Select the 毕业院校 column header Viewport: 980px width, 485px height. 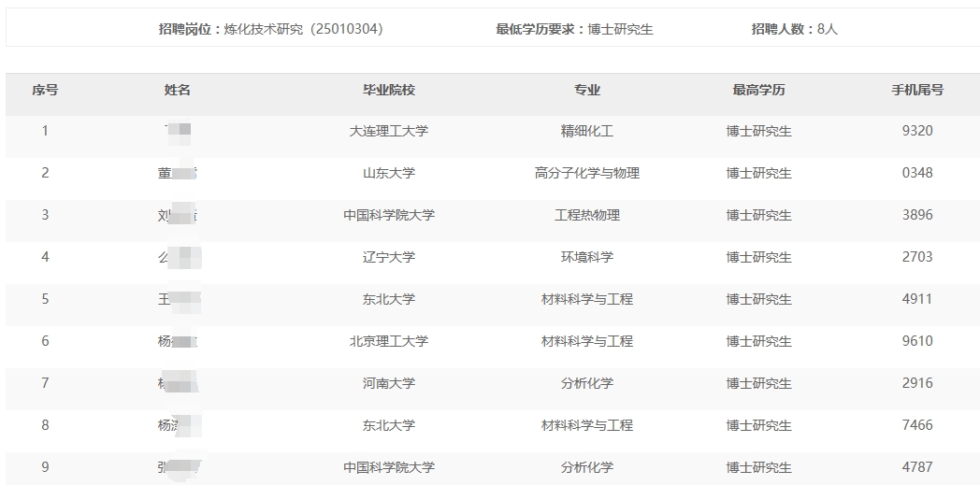click(x=388, y=90)
